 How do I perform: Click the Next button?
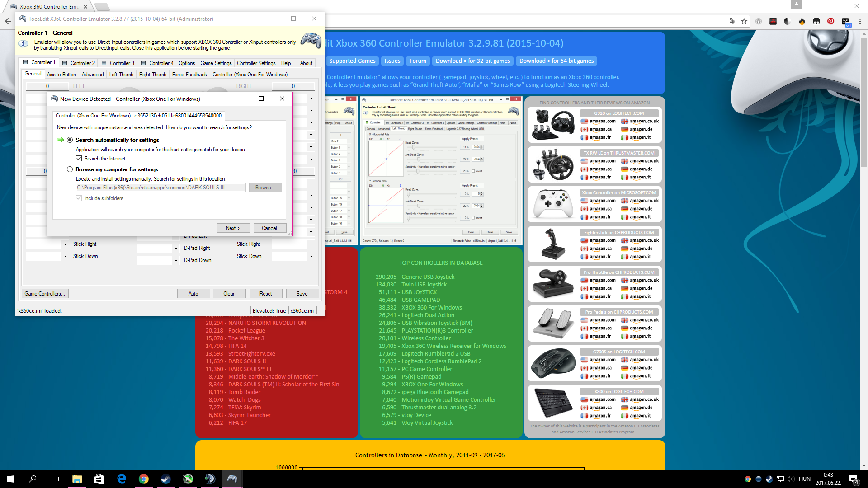[233, 228]
